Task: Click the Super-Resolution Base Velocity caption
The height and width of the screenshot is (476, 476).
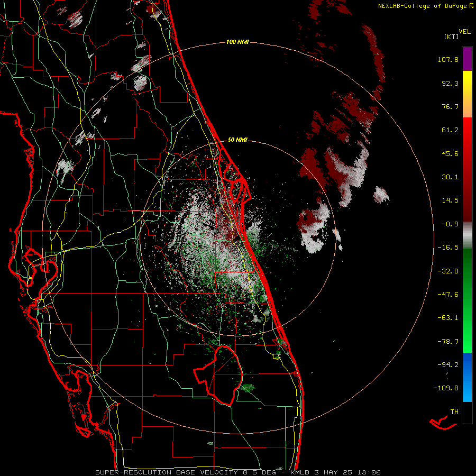Action: click(x=237, y=472)
